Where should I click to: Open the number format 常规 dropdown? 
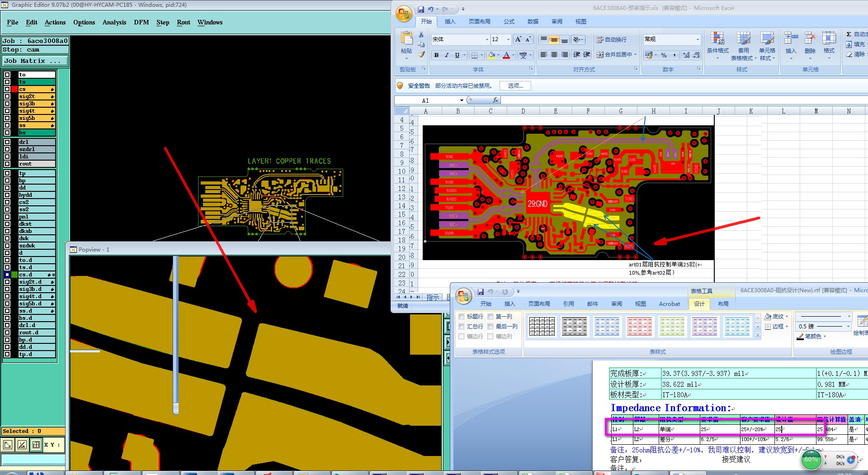(697, 40)
